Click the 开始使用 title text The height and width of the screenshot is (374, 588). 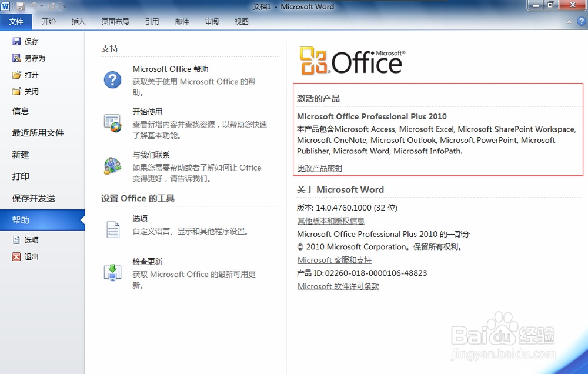148,112
